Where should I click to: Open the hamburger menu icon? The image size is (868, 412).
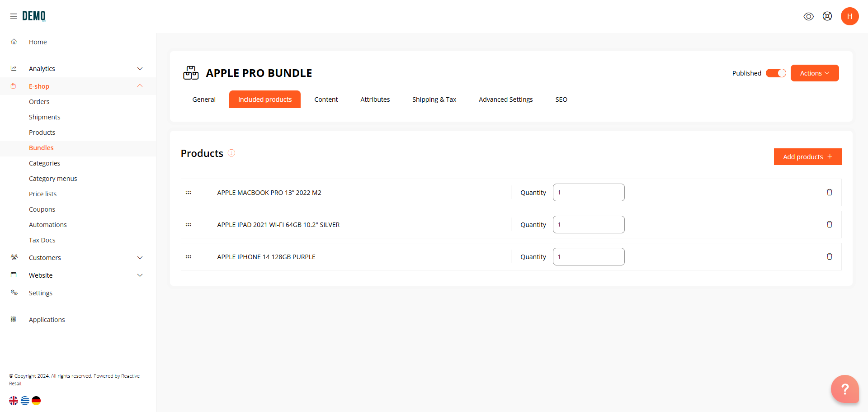pos(14,16)
